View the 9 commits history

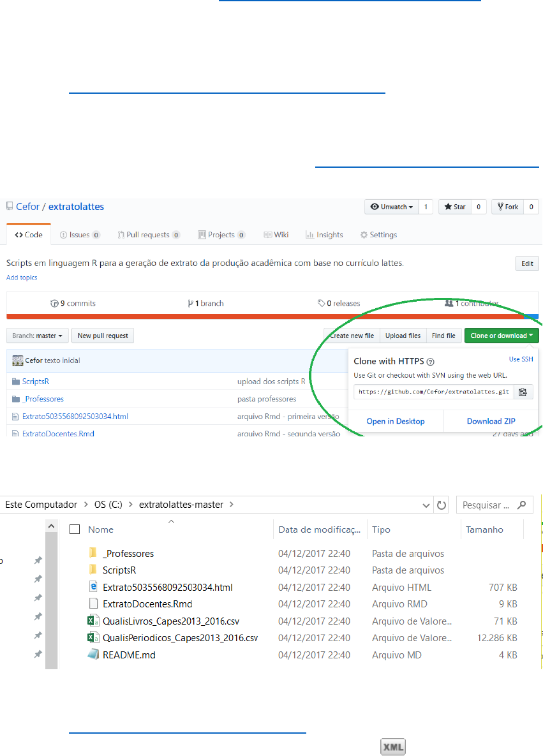pyautogui.click(x=73, y=303)
